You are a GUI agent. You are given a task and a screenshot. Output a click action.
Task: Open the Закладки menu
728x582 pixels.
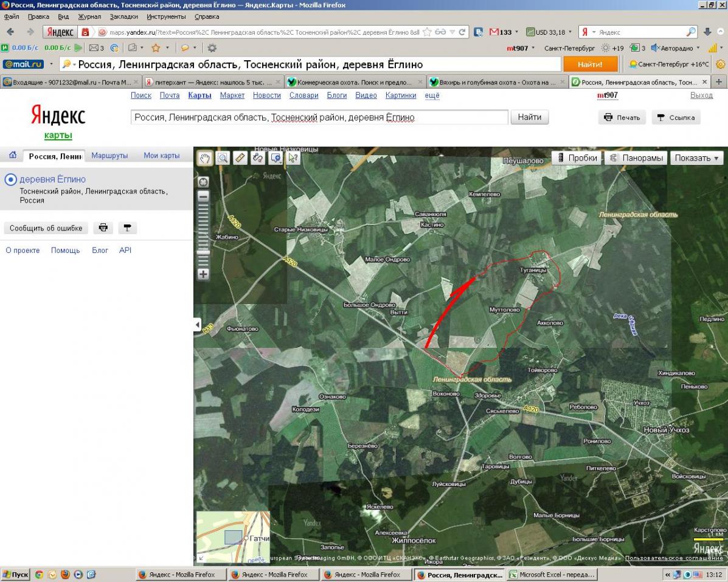coord(123,16)
